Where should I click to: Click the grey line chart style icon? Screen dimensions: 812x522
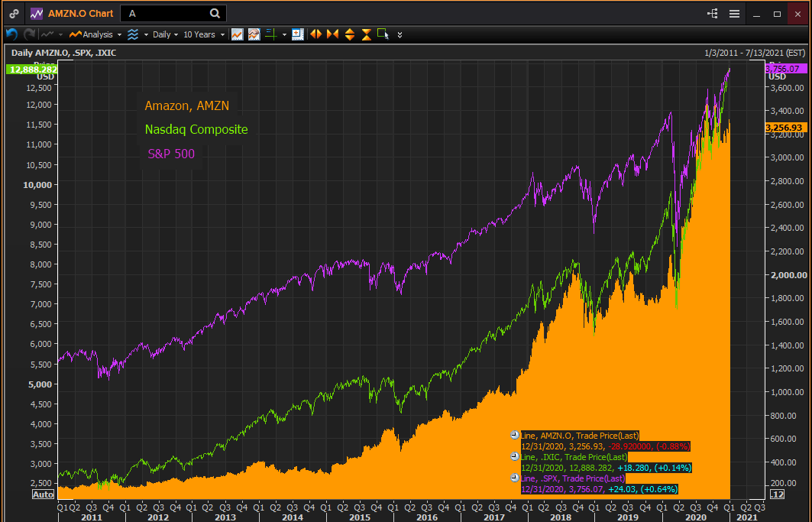click(x=47, y=34)
